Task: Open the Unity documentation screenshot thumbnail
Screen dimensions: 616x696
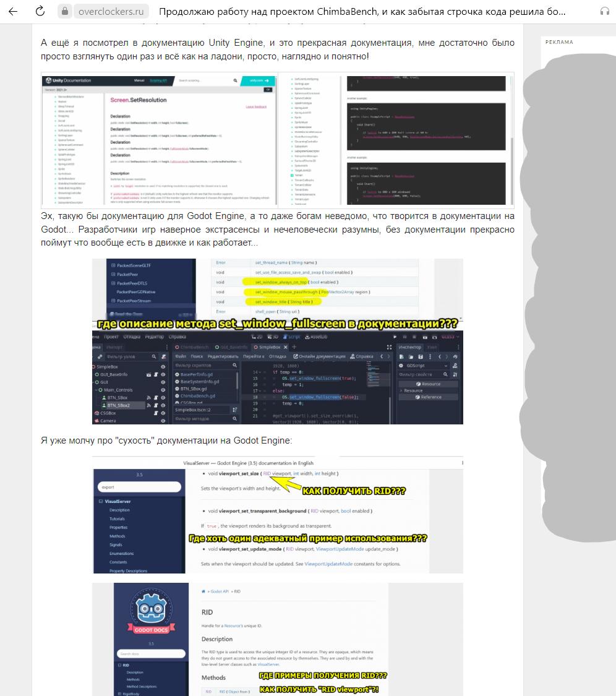Action: (x=277, y=140)
